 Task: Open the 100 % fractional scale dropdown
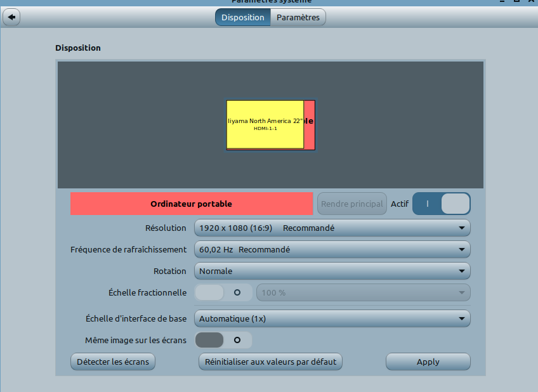(x=363, y=292)
